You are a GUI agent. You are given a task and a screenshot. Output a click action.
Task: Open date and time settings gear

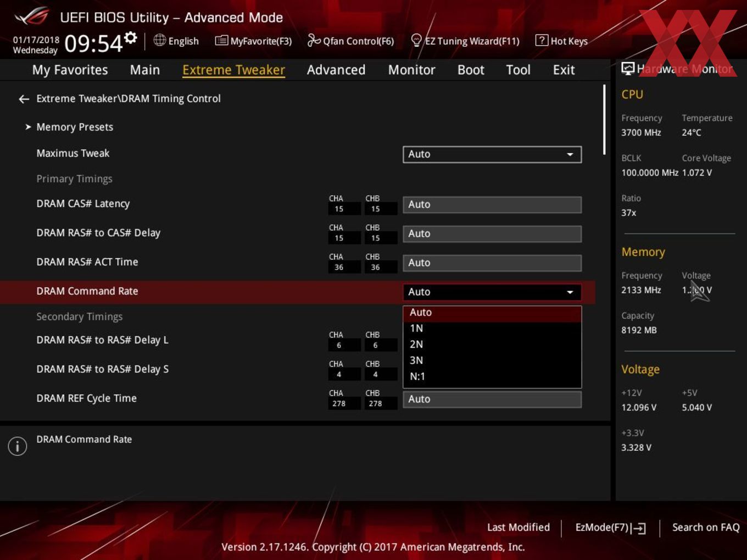130,37
